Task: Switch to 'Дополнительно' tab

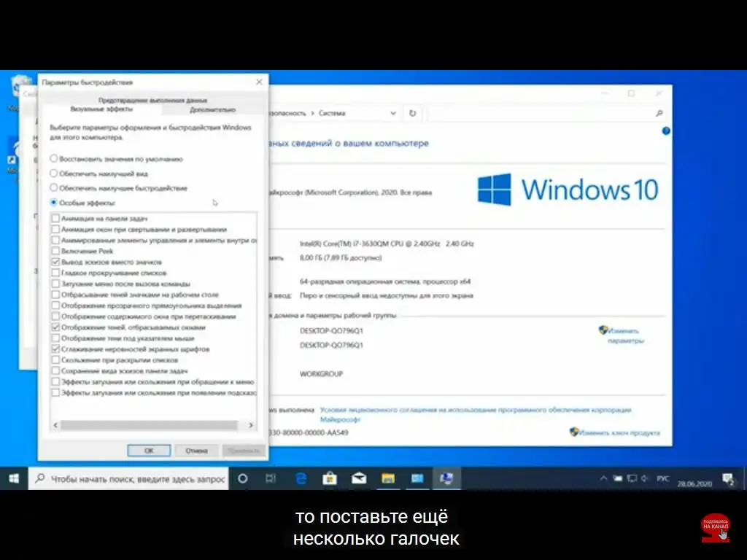Action: (212, 110)
